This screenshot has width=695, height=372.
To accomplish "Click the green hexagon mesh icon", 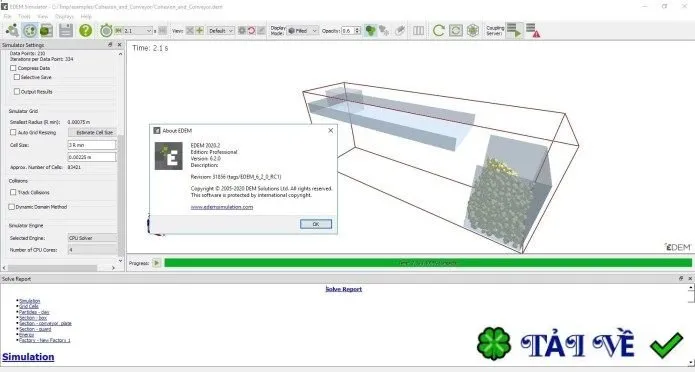I will [473, 30].
